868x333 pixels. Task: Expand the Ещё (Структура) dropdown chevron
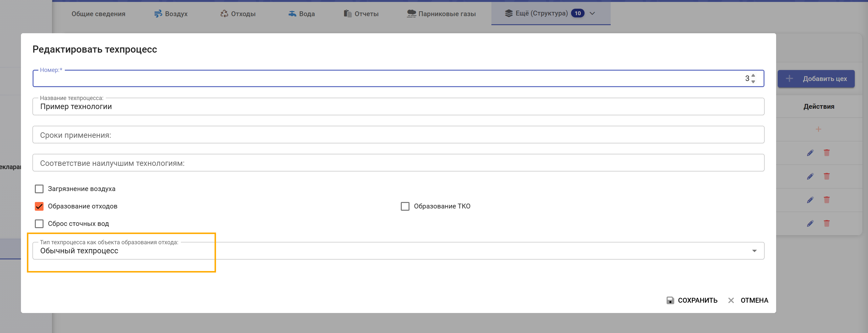coord(592,14)
